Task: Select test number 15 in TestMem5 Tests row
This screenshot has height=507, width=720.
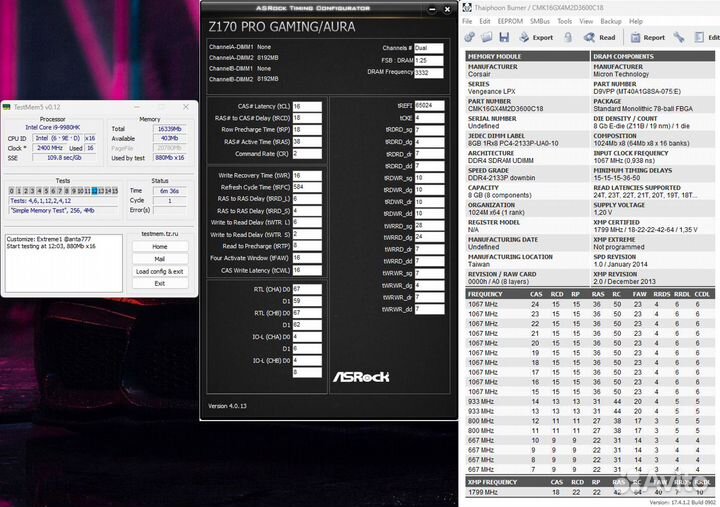Action: (x=115, y=191)
